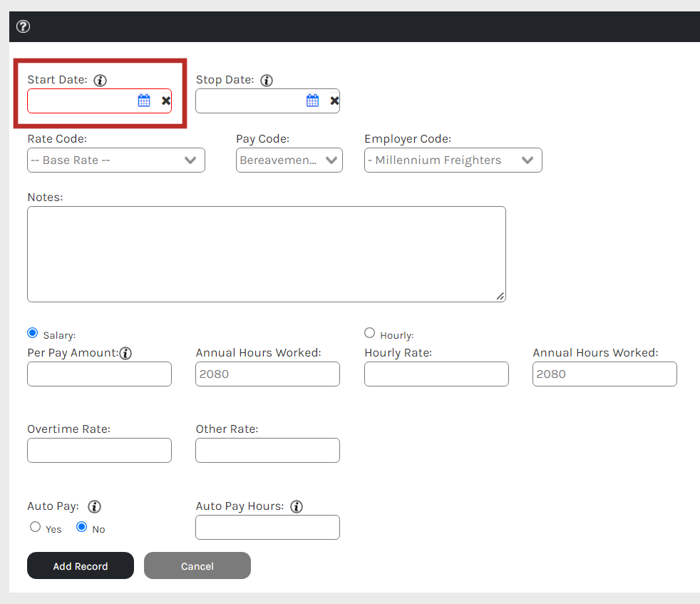Open the Start Date calendar picker
The height and width of the screenshot is (604, 700).
click(x=144, y=101)
